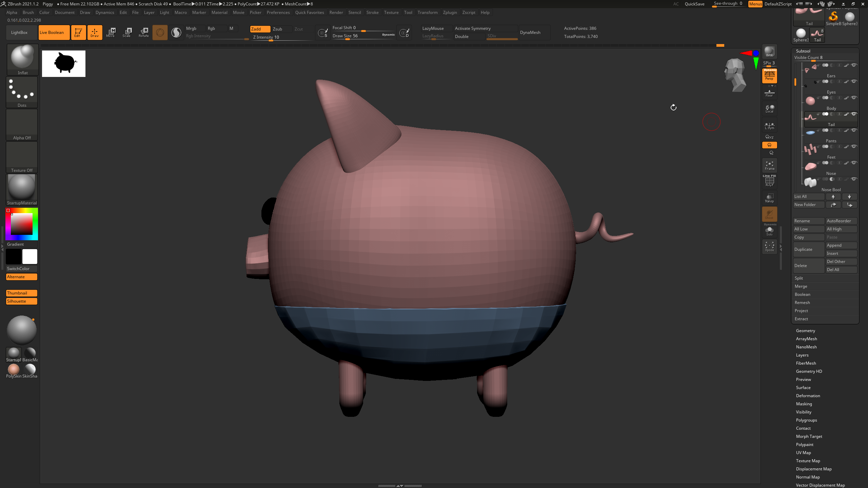
Task: Click the BPR render icon
Action: (769, 51)
